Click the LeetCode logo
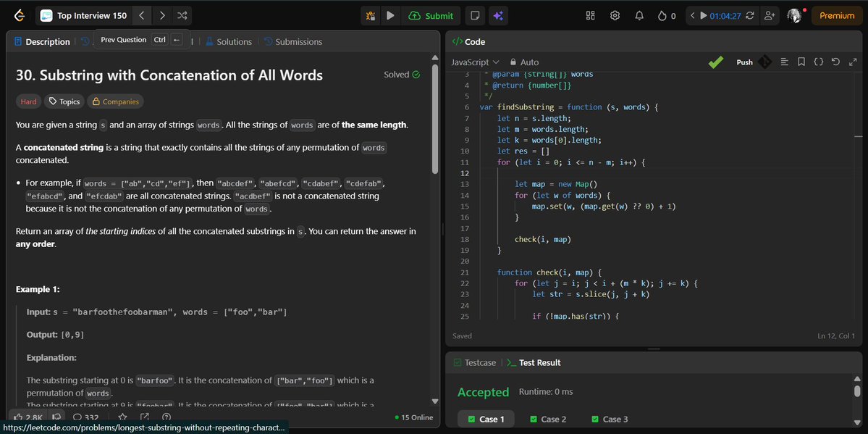Viewport: 868px width, 434px height. (20, 15)
